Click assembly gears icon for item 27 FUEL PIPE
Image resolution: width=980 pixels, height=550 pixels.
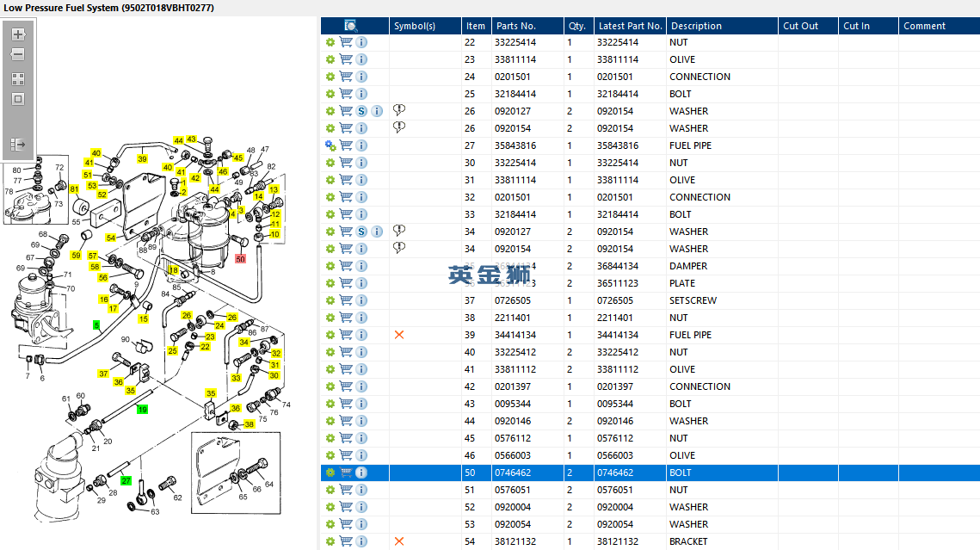pyautogui.click(x=330, y=145)
